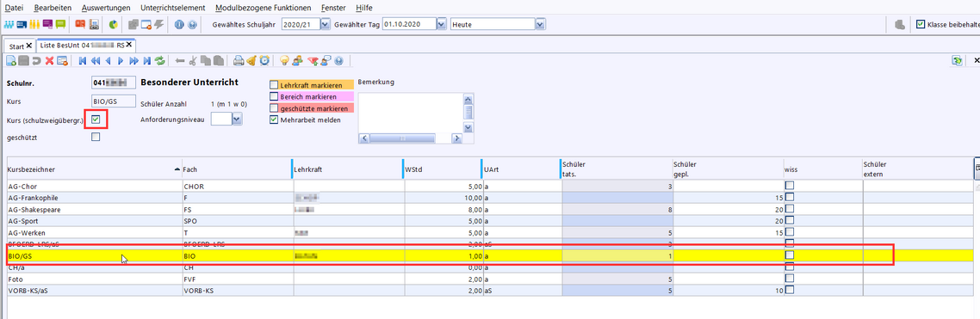Switch to the Start tab
This screenshot has height=319, width=980.
coord(20,46)
